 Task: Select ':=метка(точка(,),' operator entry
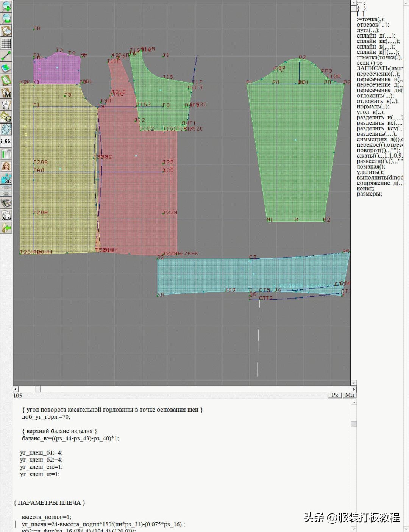click(x=380, y=58)
